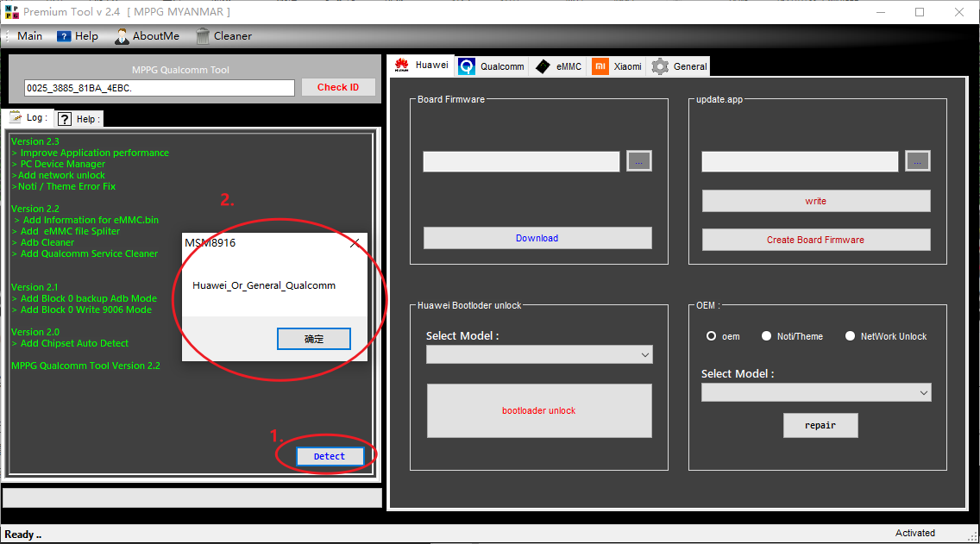The height and width of the screenshot is (544, 980).
Task: Click 'MPPG Qualcomm Tool Version 2.2' text
Action: pyautogui.click(x=85, y=366)
